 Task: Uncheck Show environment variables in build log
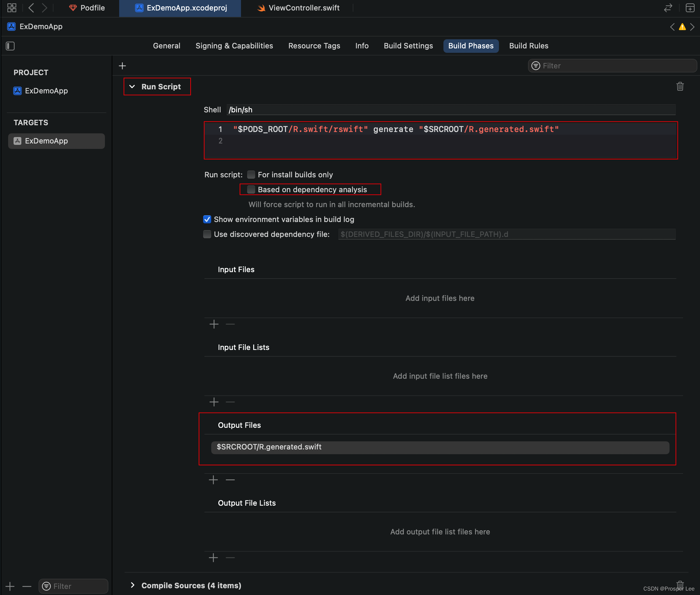click(207, 219)
